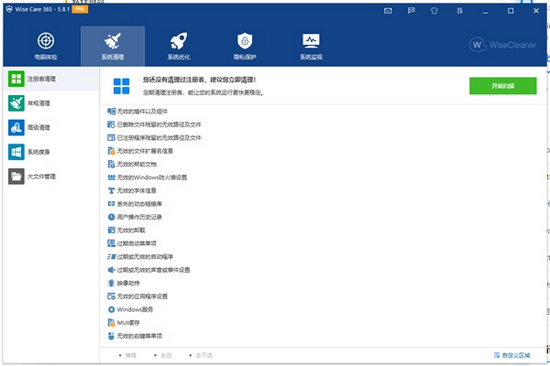Open the feedback chat bubble icon
Viewport: 550px width, 366px height.
(x=411, y=11)
